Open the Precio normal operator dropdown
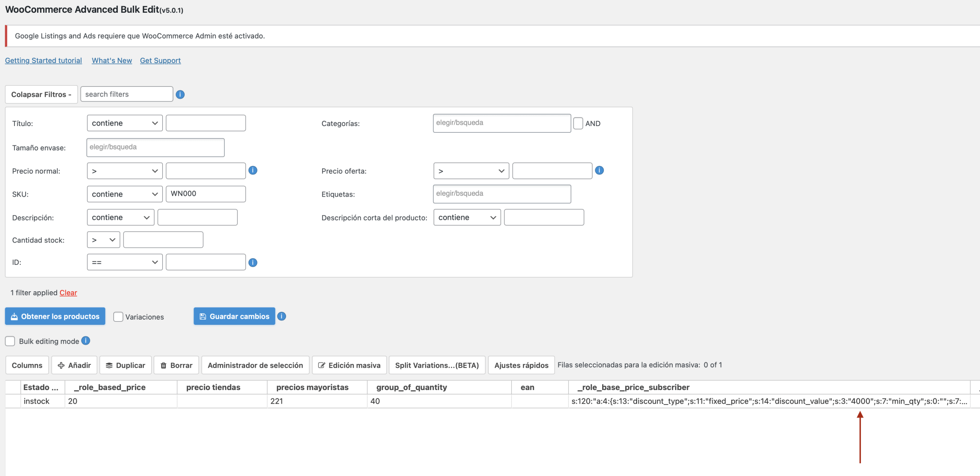This screenshot has width=980, height=476. point(125,171)
